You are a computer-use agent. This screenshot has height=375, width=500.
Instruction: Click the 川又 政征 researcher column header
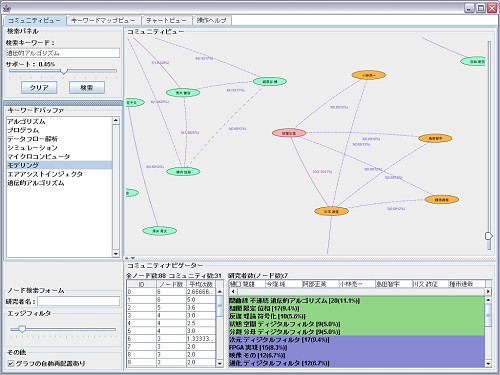pos(430,284)
